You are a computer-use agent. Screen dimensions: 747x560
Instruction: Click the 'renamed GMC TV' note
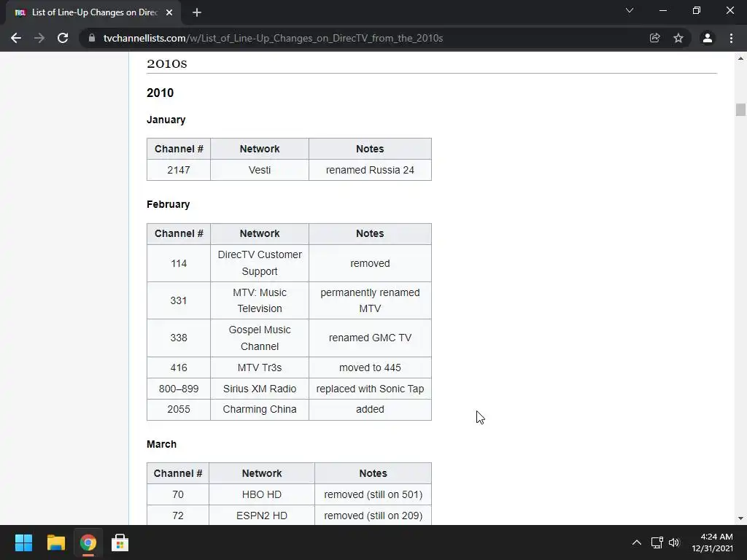[370, 338]
